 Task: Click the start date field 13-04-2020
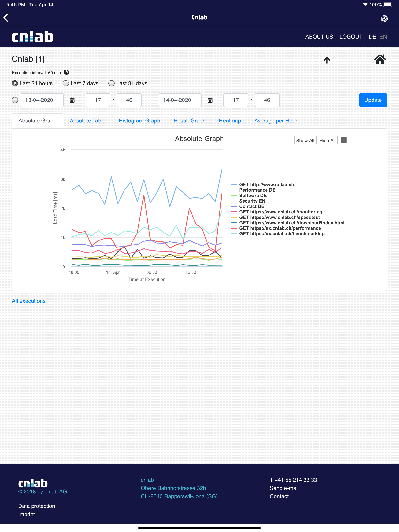click(42, 100)
